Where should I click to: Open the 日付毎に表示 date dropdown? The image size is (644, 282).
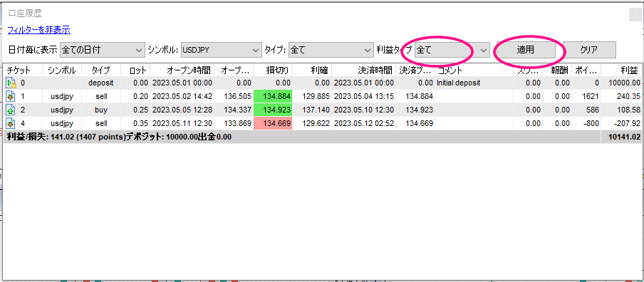[x=103, y=50]
